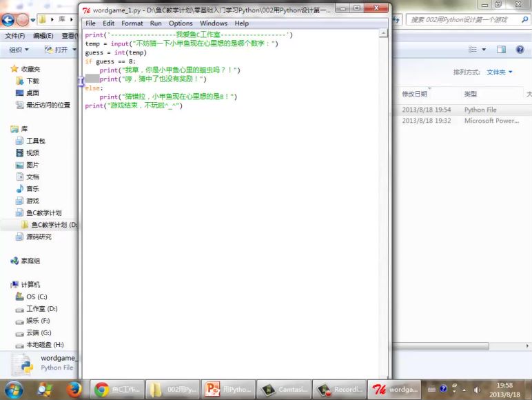Open the Windows menu in IDLE
The width and height of the screenshot is (532, 400).
point(214,23)
